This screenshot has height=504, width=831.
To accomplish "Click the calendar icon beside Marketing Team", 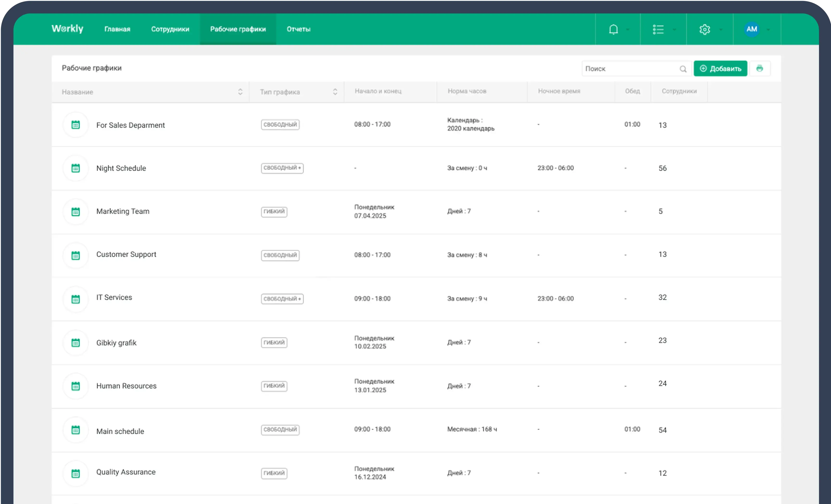I will (75, 212).
